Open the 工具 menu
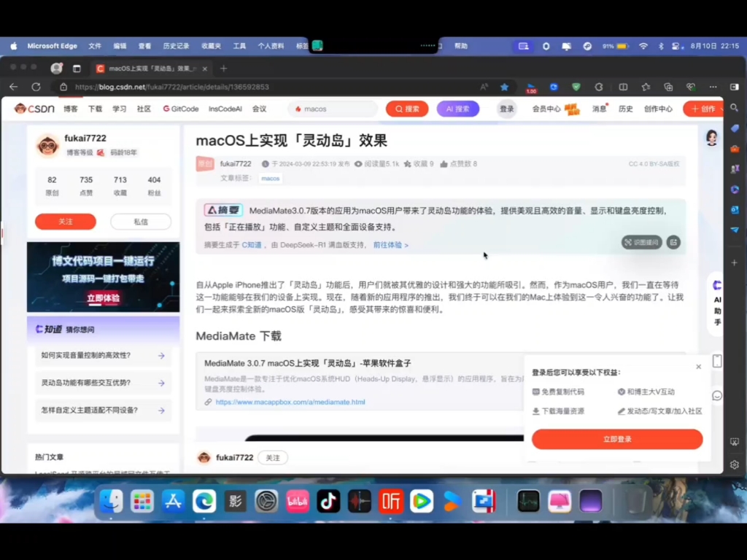The height and width of the screenshot is (560, 747). coord(239,46)
